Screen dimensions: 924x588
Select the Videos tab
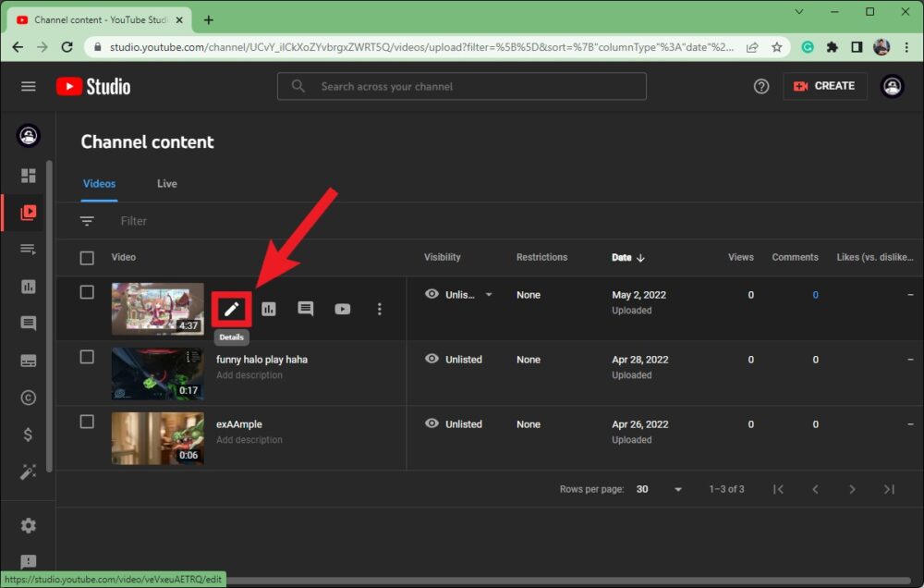[99, 183]
